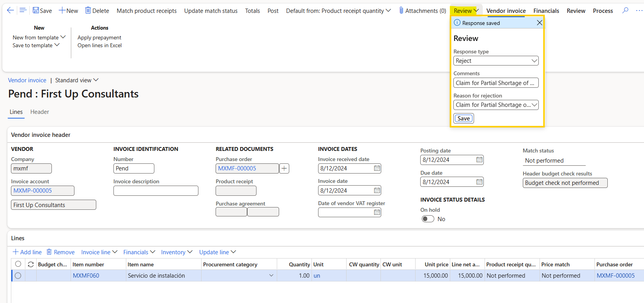
Task: Open the Vendor invoice breadcrumb link
Action: [27, 80]
